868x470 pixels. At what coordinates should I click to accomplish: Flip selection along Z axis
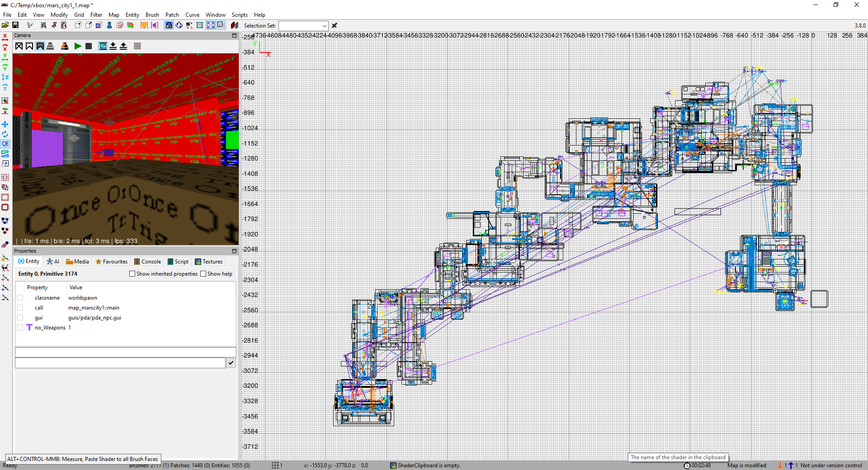(x=5, y=77)
